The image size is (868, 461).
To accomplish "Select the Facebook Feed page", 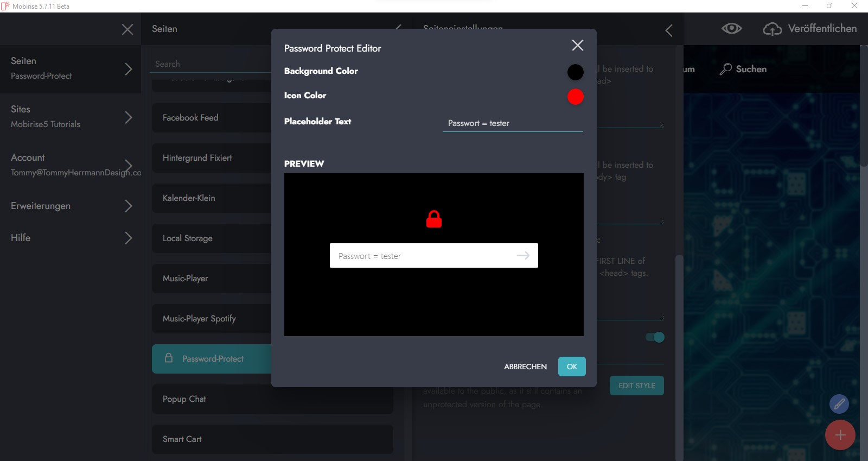I will pyautogui.click(x=212, y=118).
